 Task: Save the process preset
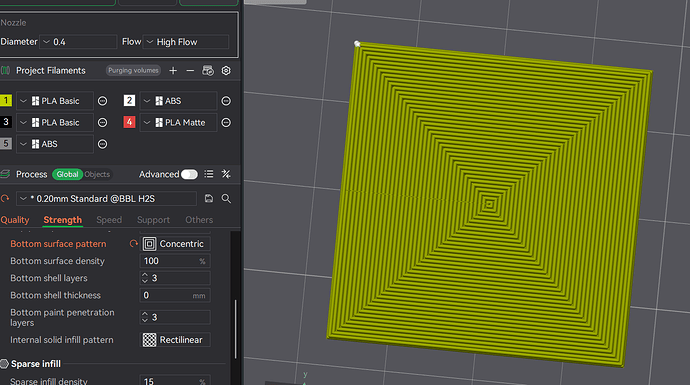pyautogui.click(x=209, y=198)
